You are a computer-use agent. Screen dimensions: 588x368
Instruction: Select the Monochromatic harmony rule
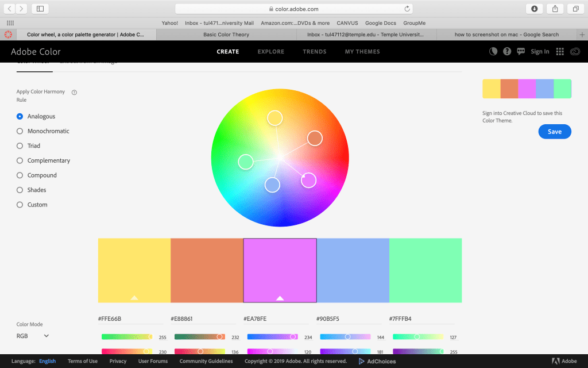pyautogui.click(x=20, y=131)
